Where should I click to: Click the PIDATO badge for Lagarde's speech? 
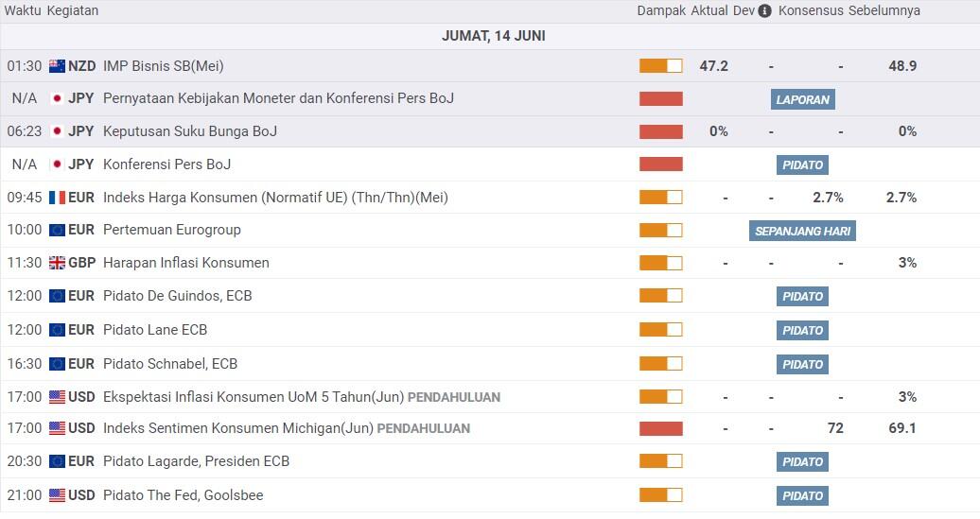click(x=802, y=461)
